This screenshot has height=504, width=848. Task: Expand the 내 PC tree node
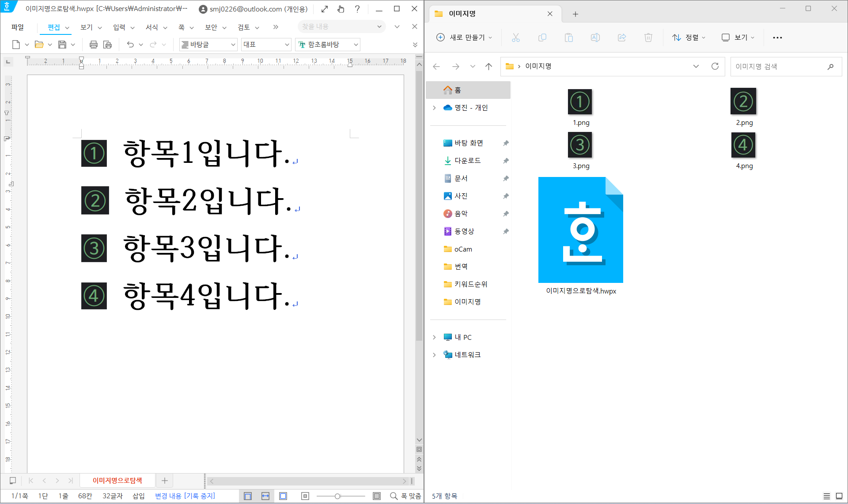tap(435, 337)
